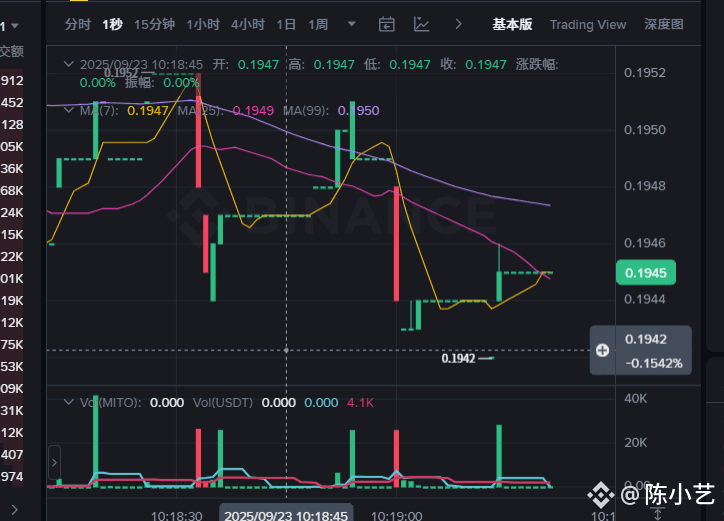Switch to the Trading View tab
Image resolution: width=724 pixels, height=521 pixels.
588,24
